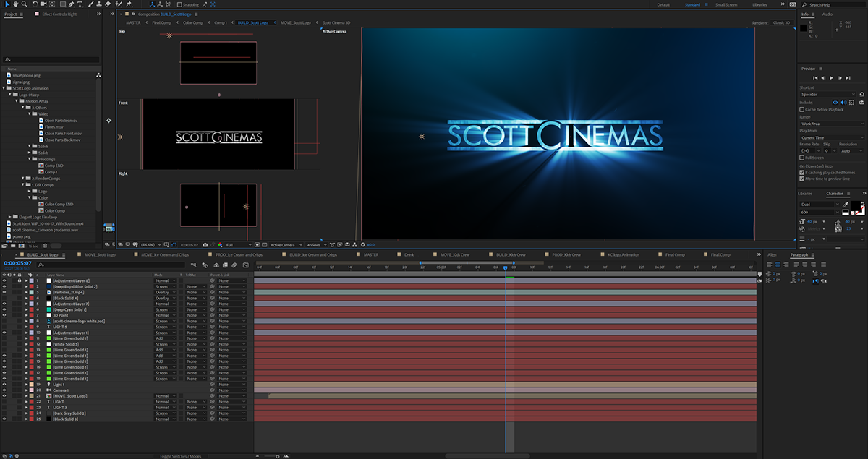Viewport: 868px width, 459px height.
Task: Collapse the Scott Logo animation folder
Action: pos(5,88)
